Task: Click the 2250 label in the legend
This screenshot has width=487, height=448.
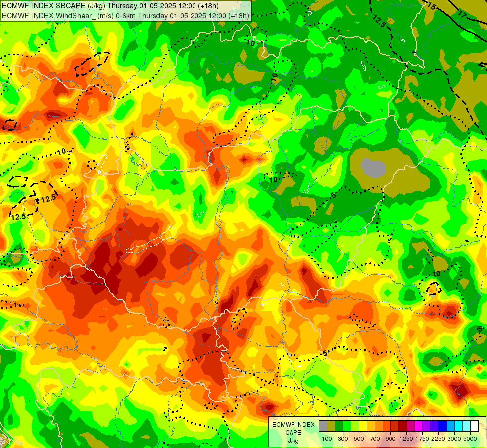Action: coord(438,439)
